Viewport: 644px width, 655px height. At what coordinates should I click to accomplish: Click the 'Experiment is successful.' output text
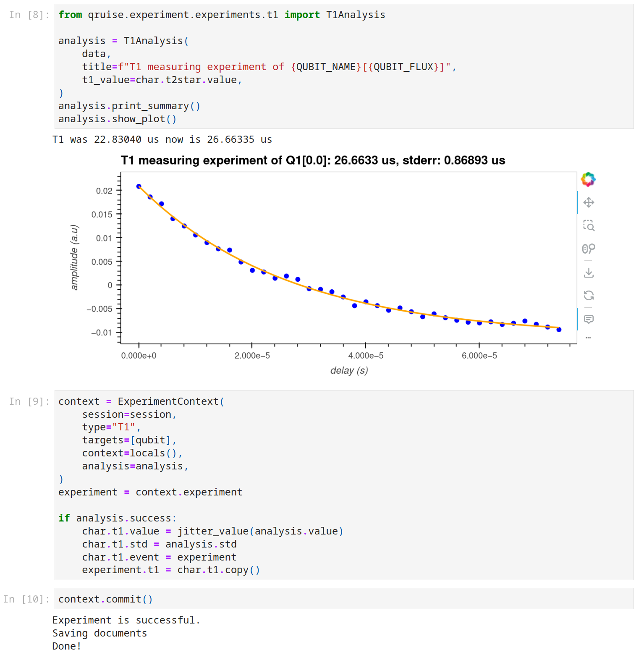click(126, 620)
